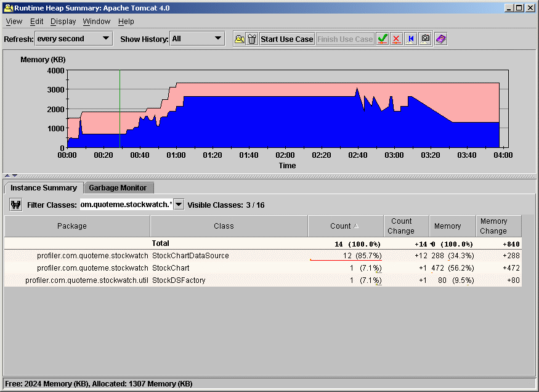Image resolution: width=539 pixels, height=392 pixels.
Task: Click the filter icon beside Filter Classes
Action: point(17,205)
